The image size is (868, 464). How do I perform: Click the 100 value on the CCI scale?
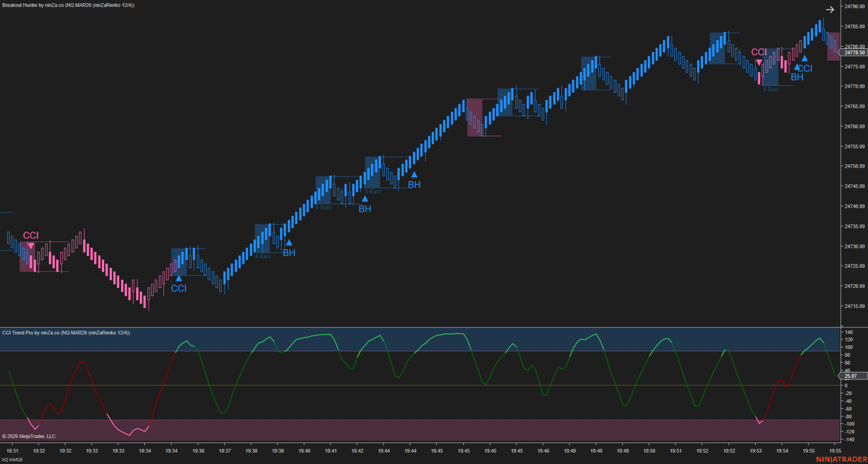848,347
